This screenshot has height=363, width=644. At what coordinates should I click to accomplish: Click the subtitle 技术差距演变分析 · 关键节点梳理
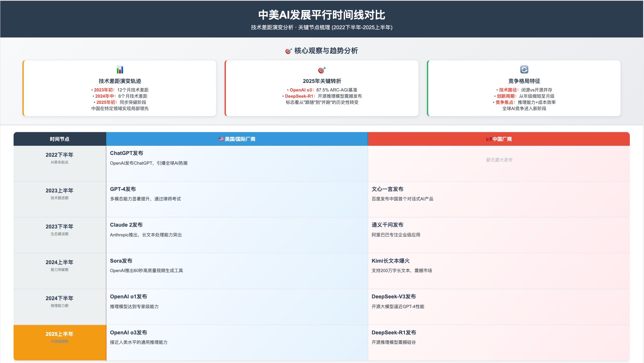point(322,27)
